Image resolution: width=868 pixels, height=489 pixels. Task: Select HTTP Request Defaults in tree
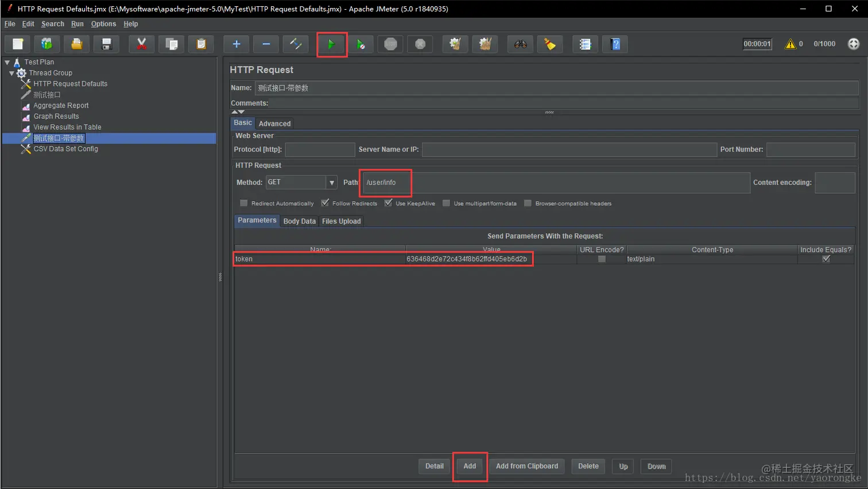70,84
